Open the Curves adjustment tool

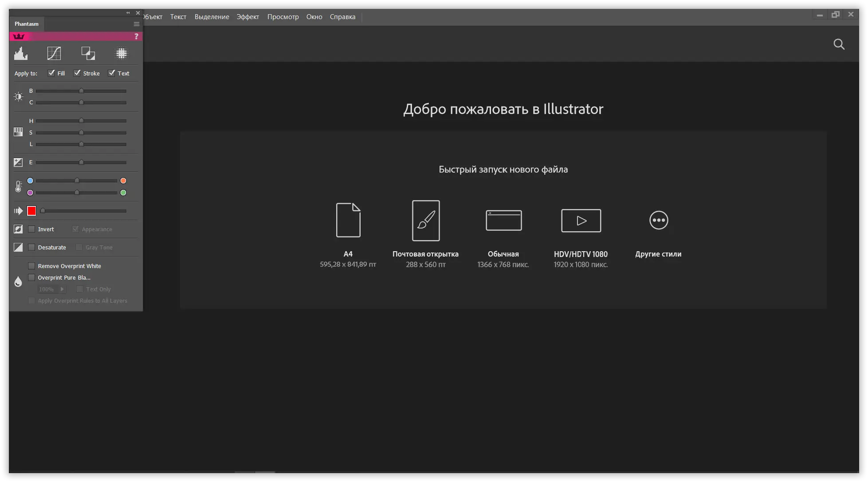[x=54, y=54]
